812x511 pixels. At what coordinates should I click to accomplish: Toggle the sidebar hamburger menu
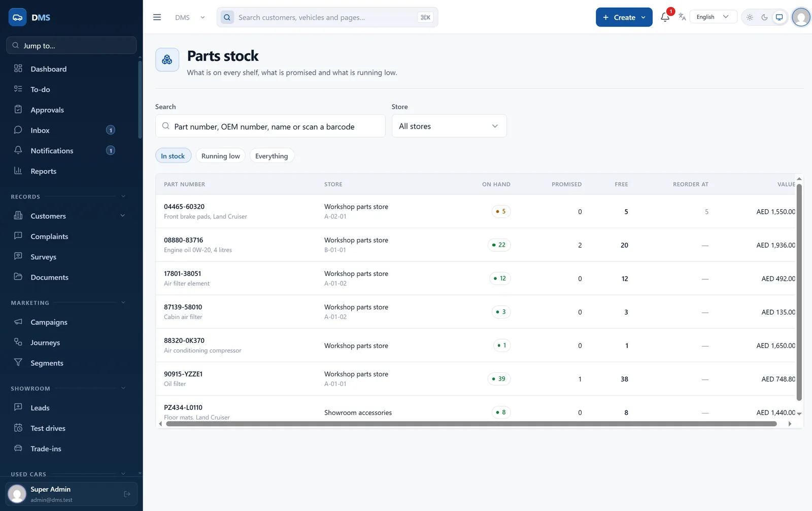click(x=157, y=17)
